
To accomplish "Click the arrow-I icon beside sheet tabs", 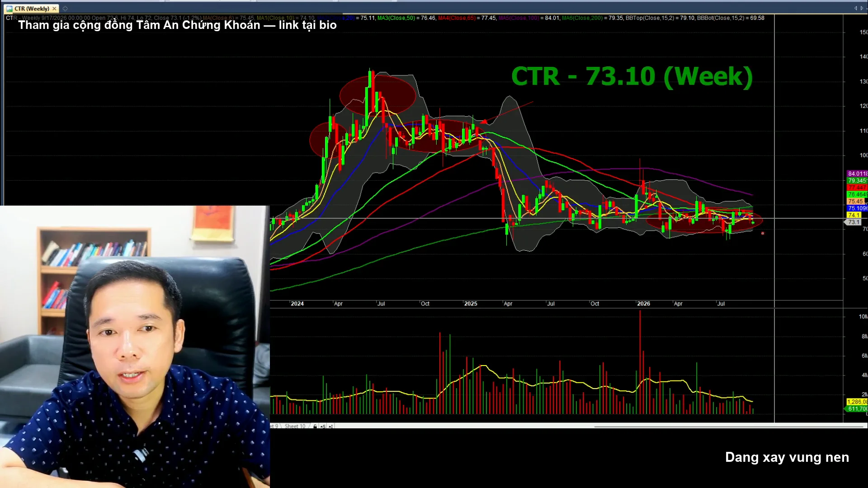I will [x=330, y=426].
